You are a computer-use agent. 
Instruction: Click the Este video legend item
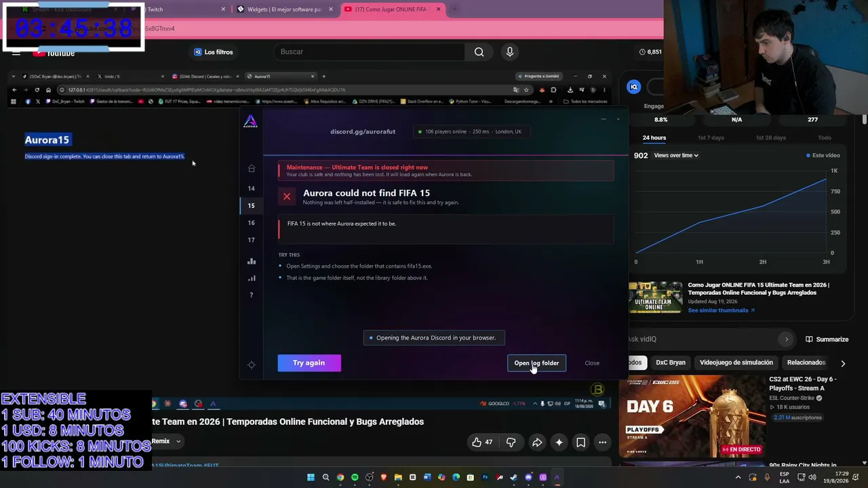click(823, 155)
